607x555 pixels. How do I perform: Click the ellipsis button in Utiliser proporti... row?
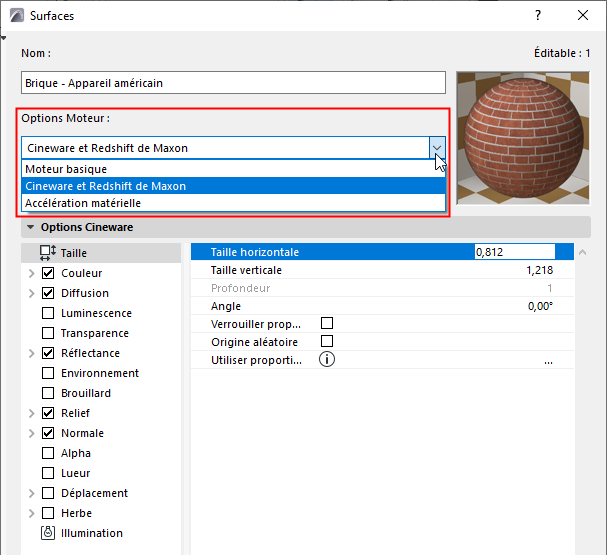(548, 361)
